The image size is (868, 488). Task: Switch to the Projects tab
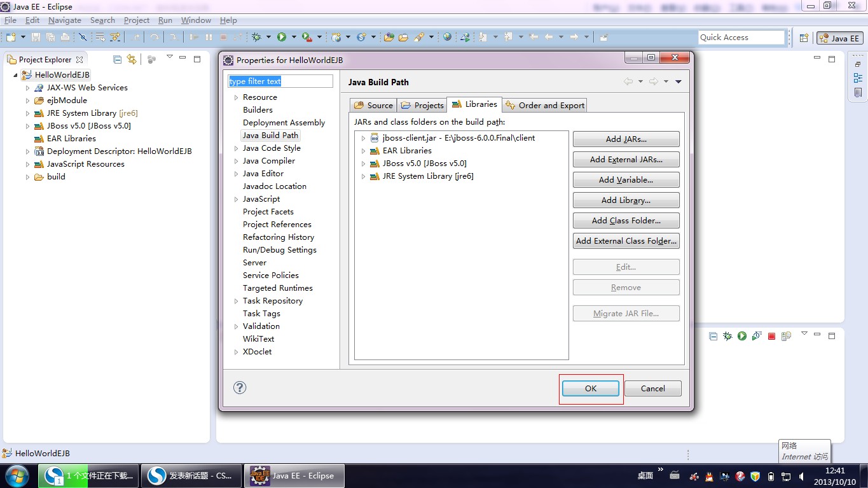tap(422, 105)
